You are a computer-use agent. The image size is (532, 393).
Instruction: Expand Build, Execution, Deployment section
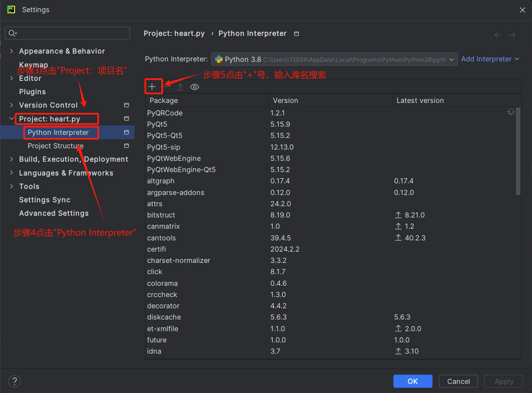coord(12,159)
